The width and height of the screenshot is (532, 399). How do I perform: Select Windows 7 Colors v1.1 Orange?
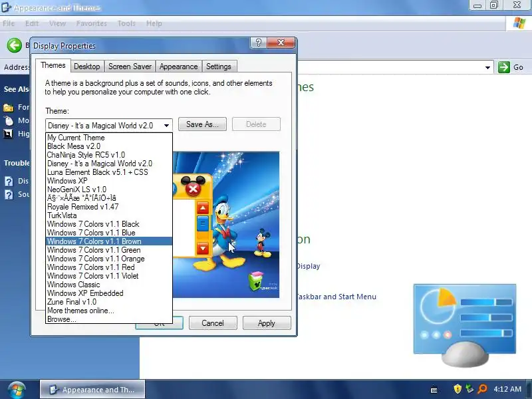pyautogui.click(x=109, y=259)
